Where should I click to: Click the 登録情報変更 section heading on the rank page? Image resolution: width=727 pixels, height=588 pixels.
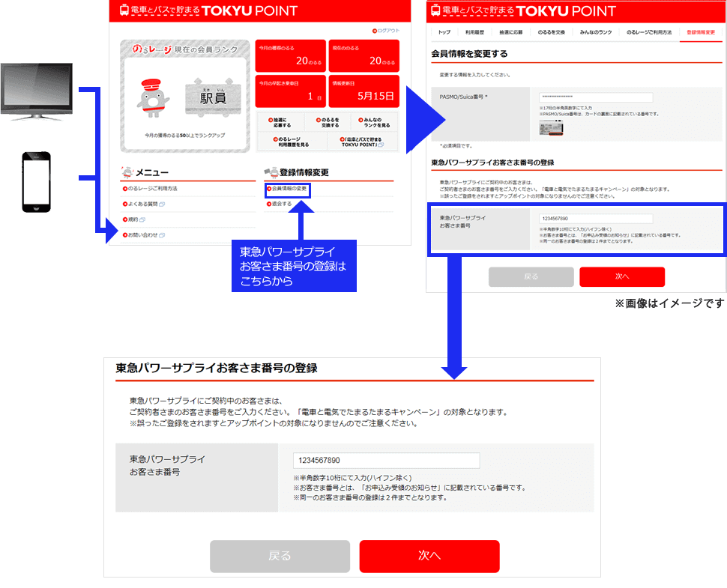tap(304, 172)
